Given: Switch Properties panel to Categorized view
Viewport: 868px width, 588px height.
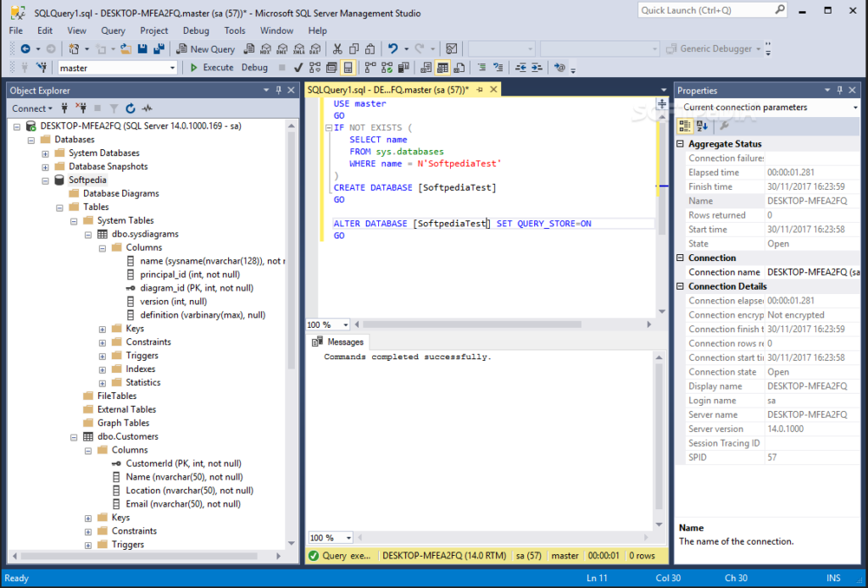Looking at the screenshot, I should point(684,125).
